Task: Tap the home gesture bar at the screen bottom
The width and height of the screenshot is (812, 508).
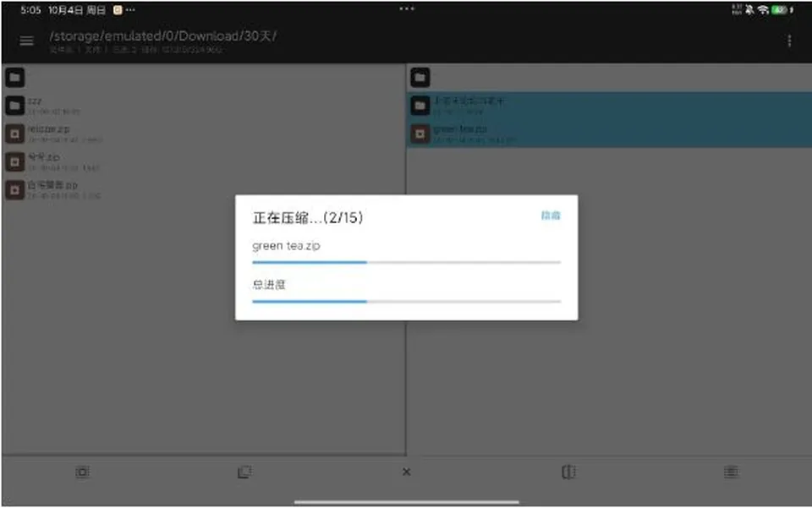Action: (407, 501)
